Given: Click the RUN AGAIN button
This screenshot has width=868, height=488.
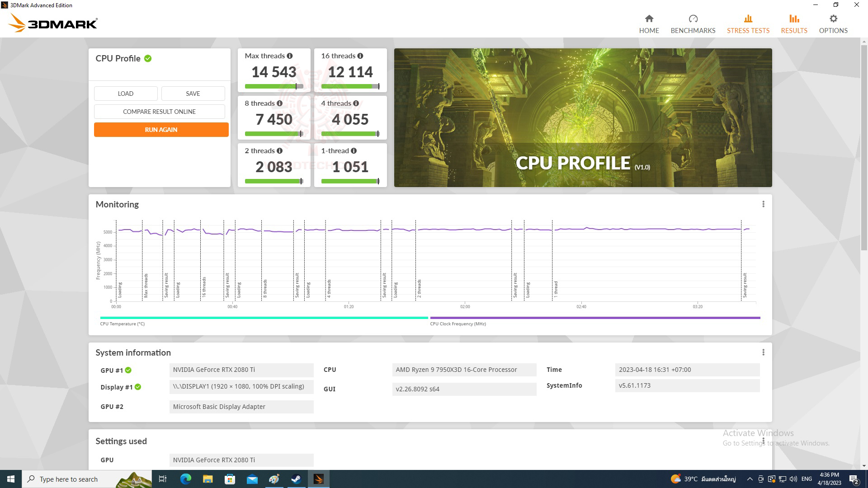Looking at the screenshot, I should click(161, 129).
